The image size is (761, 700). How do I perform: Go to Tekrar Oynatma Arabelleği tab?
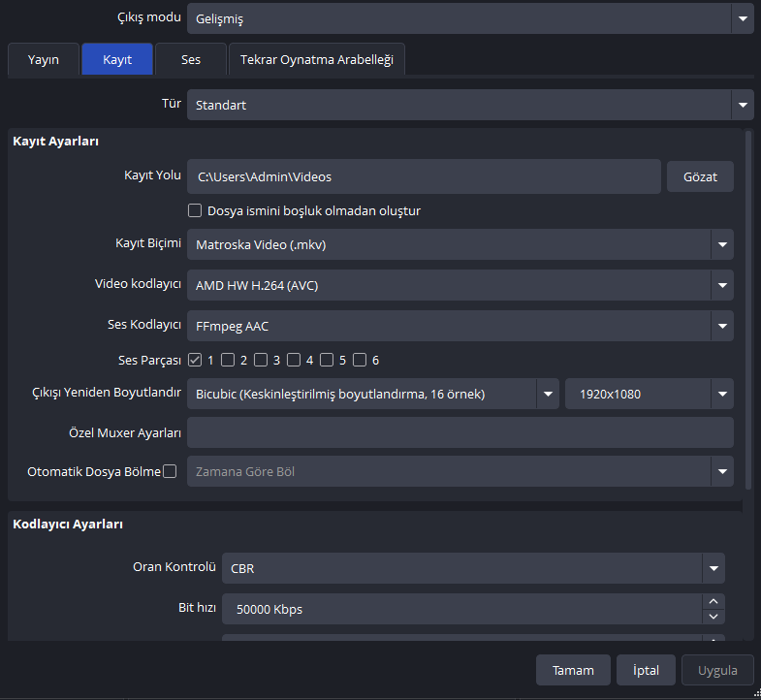317,60
